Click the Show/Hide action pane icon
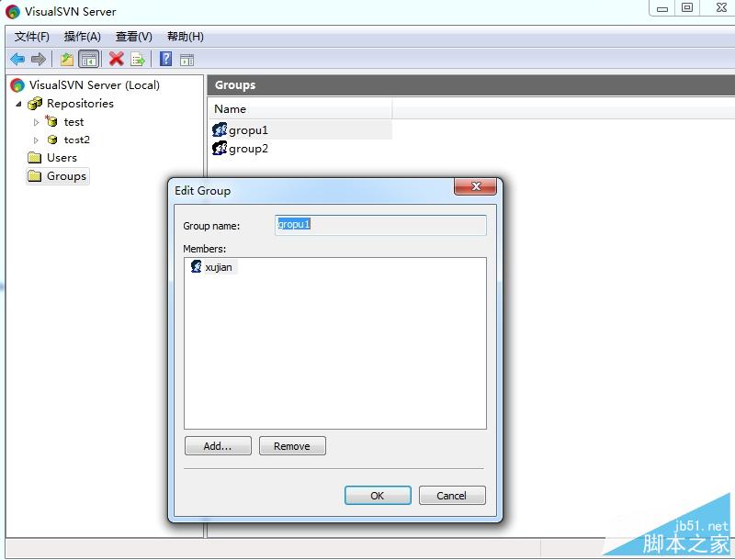Viewport: 735px width, 560px height. [187, 60]
